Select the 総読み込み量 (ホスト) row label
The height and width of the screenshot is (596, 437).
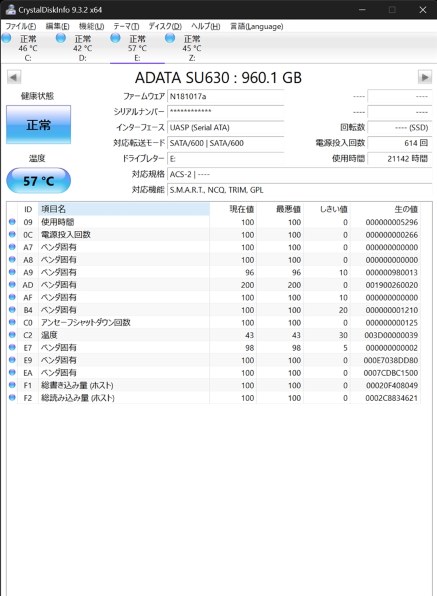coord(78,398)
